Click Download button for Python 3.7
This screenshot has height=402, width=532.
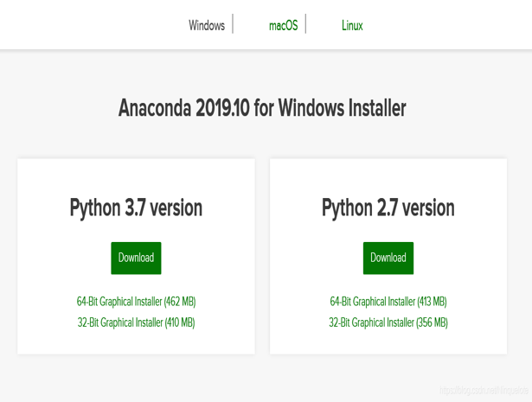136,258
